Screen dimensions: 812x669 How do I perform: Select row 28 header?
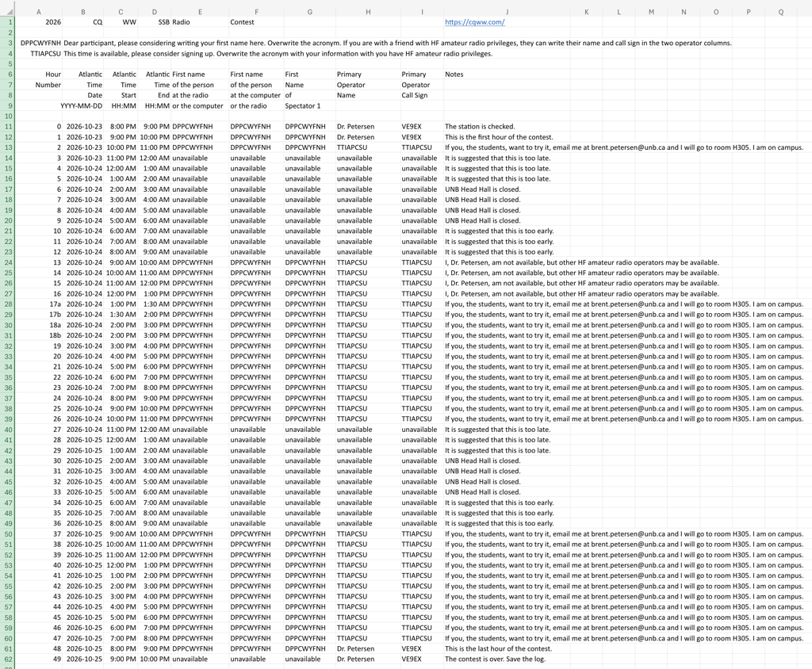[x=8, y=304]
